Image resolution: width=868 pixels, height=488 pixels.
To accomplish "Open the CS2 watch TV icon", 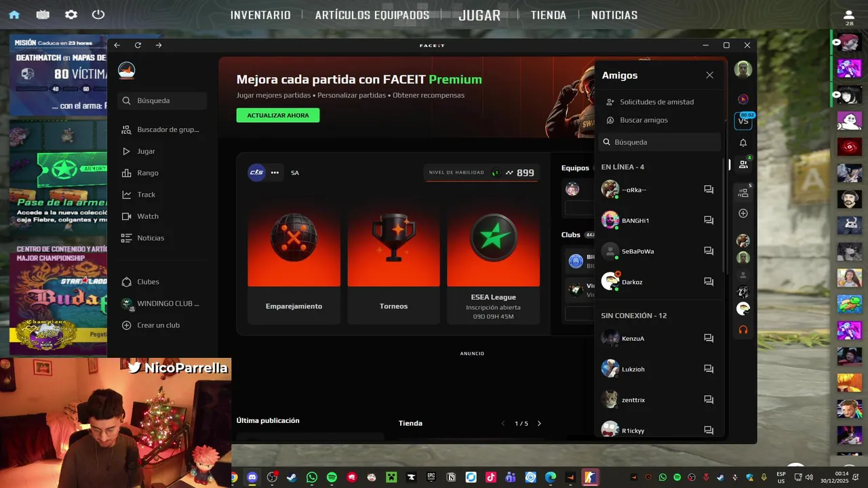I will tap(43, 14).
